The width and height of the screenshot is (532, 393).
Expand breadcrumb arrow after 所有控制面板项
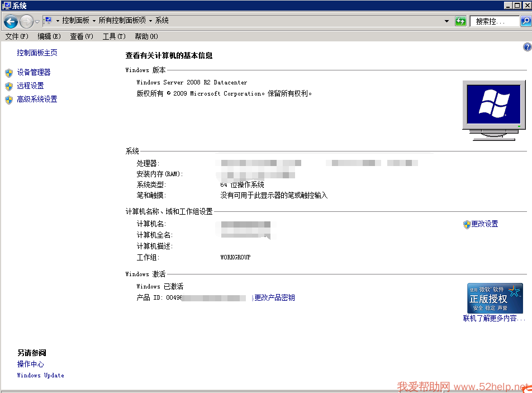[151, 21]
